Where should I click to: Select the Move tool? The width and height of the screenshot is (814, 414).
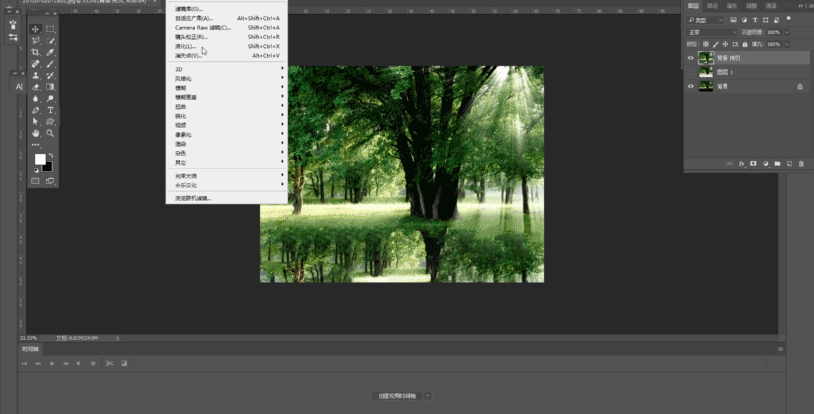point(35,29)
